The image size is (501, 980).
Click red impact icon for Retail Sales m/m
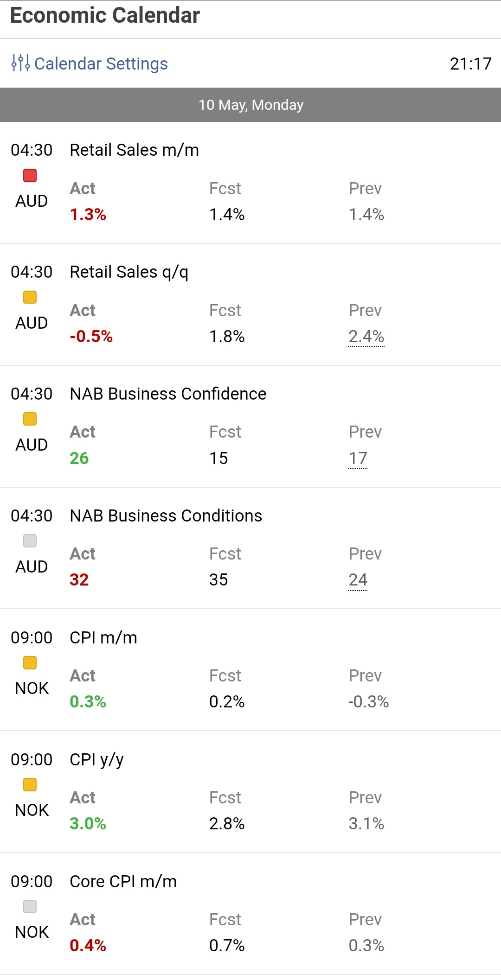click(30, 176)
